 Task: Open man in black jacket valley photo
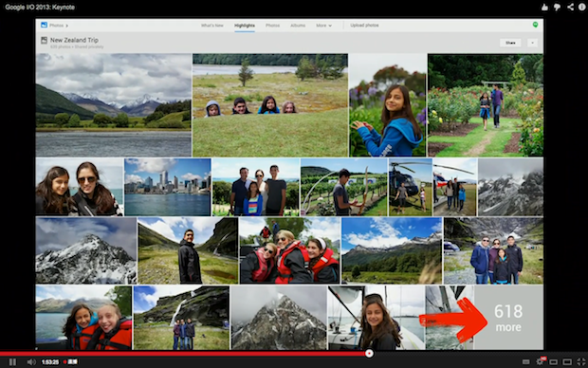pyautogui.click(x=188, y=250)
